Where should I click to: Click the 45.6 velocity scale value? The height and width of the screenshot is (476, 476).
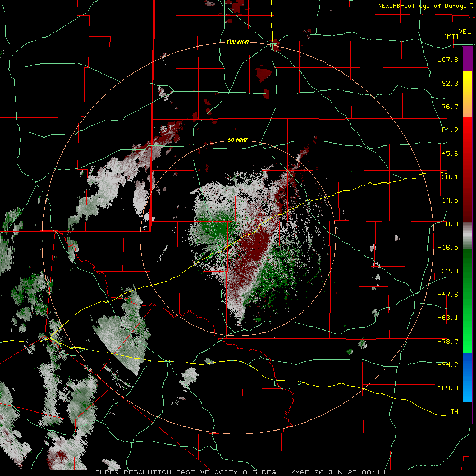click(450, 153)
